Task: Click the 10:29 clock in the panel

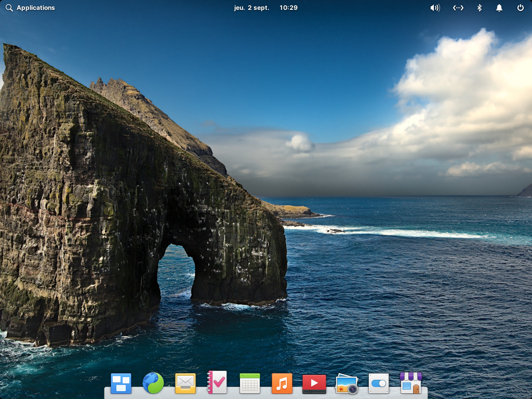Action: coord(288,8)
